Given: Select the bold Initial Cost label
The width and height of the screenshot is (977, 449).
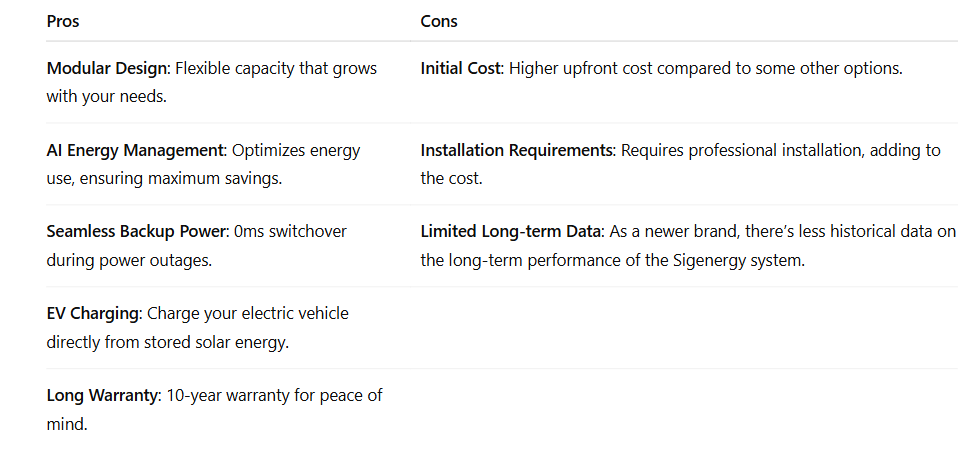Looking at the screenshot, I should coord(460,69).
